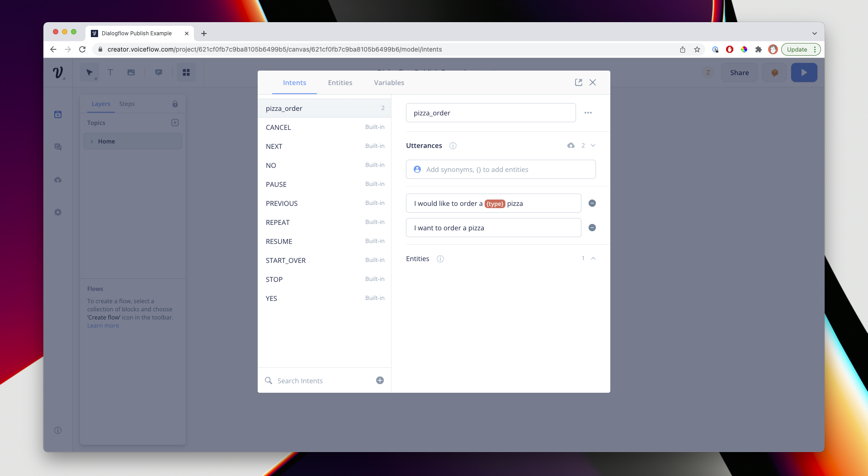The image size is (868, 476).
Task: Run the prototype with play button
Action: coord(804,72)
